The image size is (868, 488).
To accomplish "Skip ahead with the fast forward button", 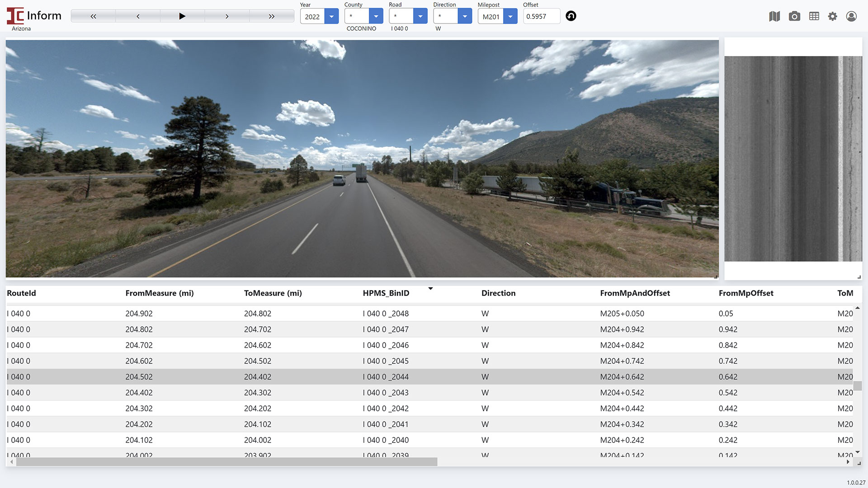I will point(271,16).
